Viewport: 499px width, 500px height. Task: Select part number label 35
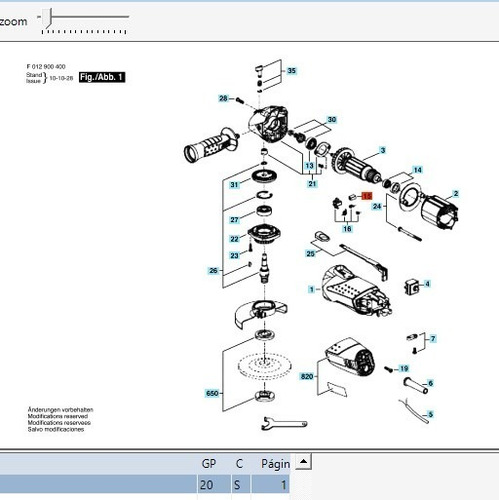[x=292, y=71]
